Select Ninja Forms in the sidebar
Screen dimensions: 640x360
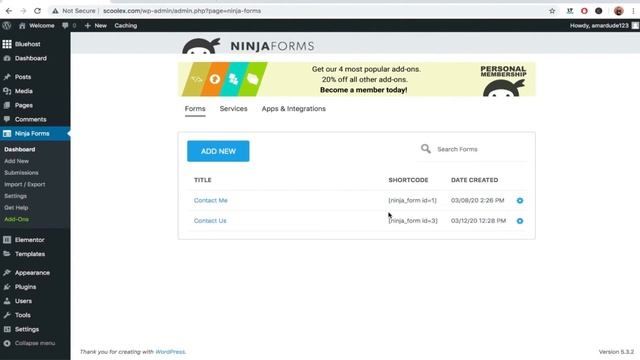(x=35, y=133)
